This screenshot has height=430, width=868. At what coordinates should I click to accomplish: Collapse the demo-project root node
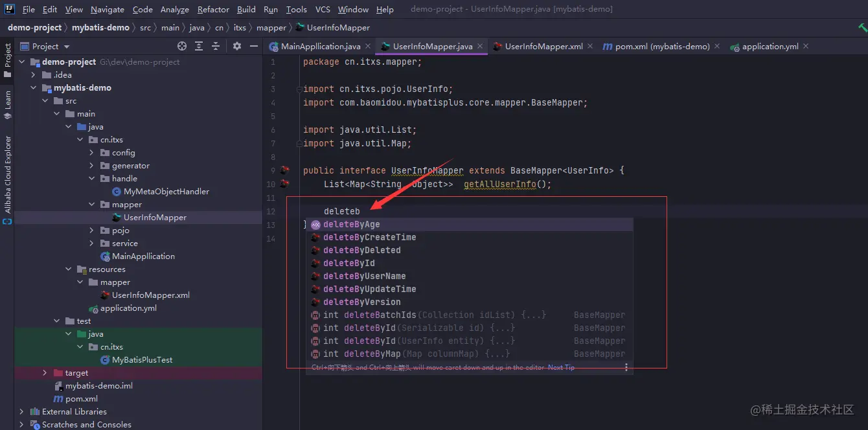click(x=21, y=62)
